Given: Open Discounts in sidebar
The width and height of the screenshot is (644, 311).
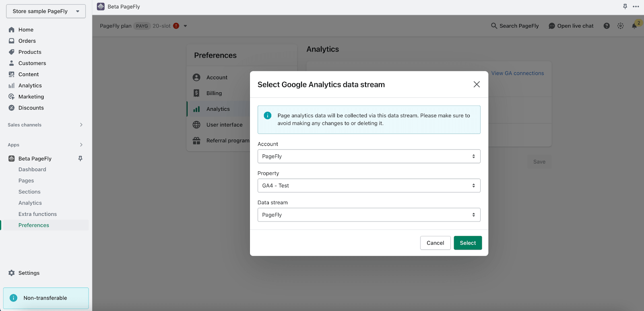Looking at the screenshot, I should (31, 108).
